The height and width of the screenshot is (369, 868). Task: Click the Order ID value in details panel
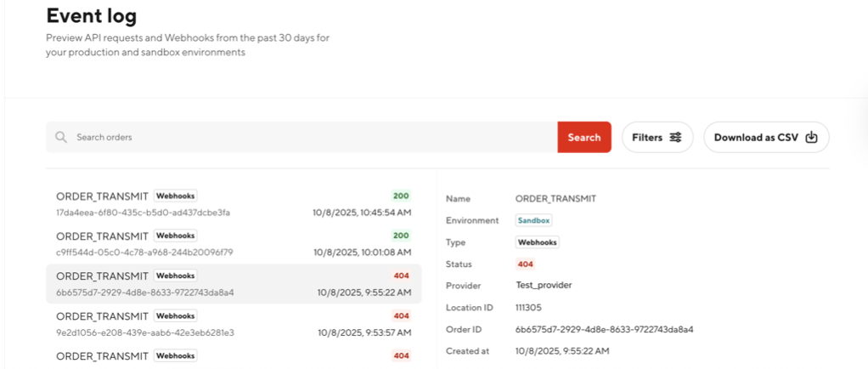(x=593, y=329)
